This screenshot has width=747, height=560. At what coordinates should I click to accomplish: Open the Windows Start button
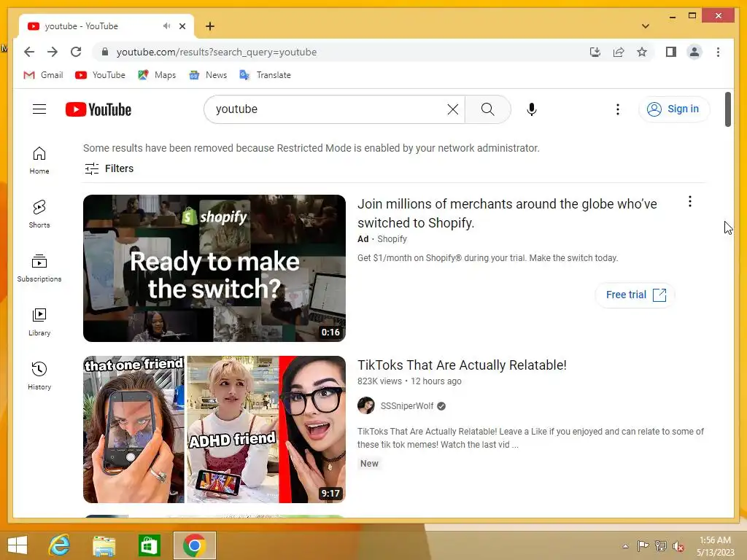[x=18, y=545]
